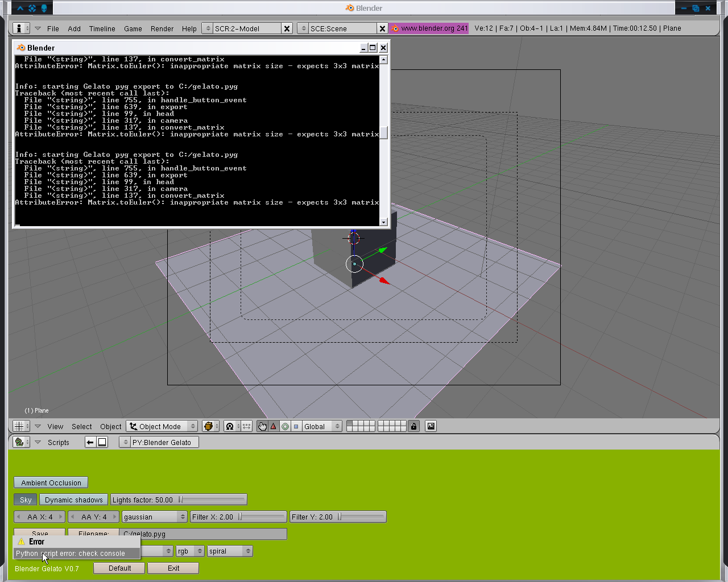
Task: Open the 3D viewport View menu
Action: click(x=55, y=426)
